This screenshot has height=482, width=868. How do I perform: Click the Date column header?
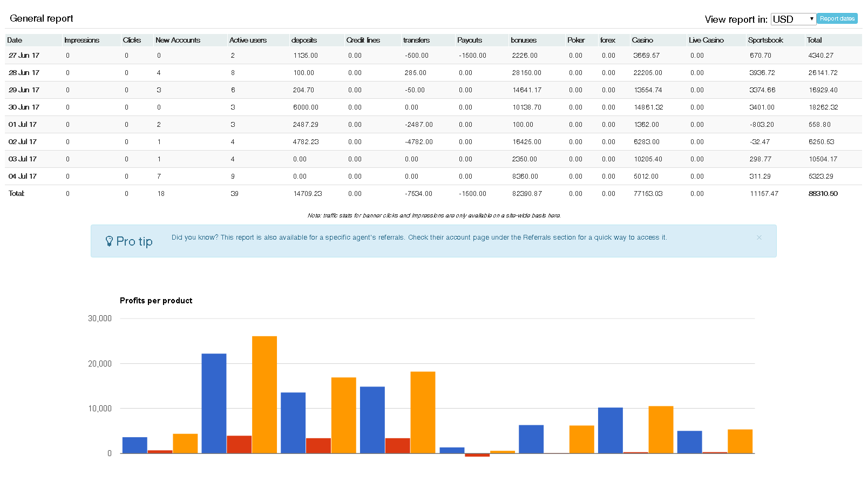15,40
